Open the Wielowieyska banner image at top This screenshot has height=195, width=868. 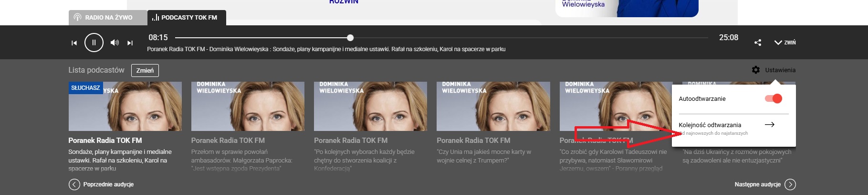627,8
